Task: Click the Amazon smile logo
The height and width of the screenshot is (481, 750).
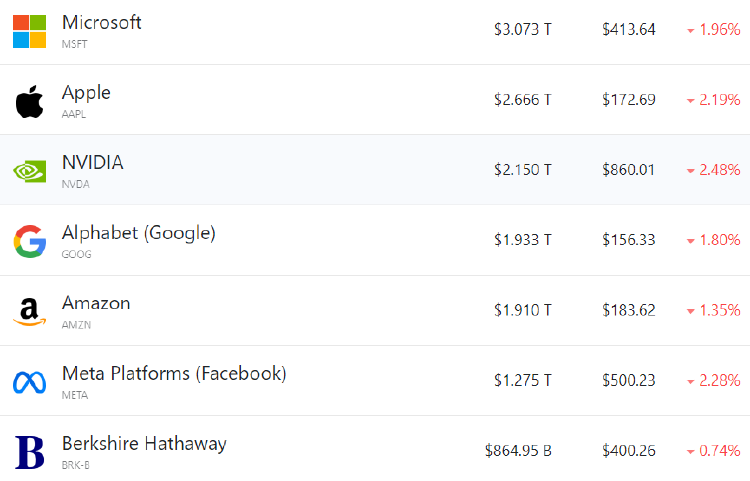Action: (x=30, y=312)
